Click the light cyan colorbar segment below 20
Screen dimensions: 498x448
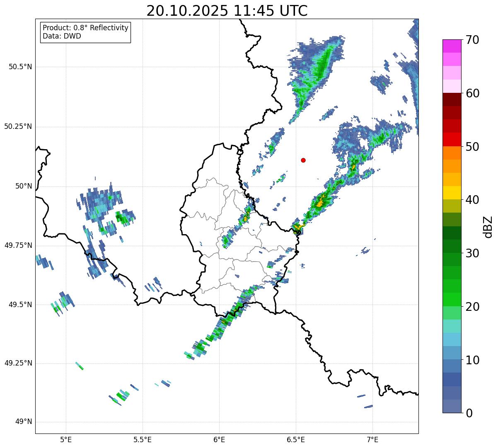pos(452,326)
